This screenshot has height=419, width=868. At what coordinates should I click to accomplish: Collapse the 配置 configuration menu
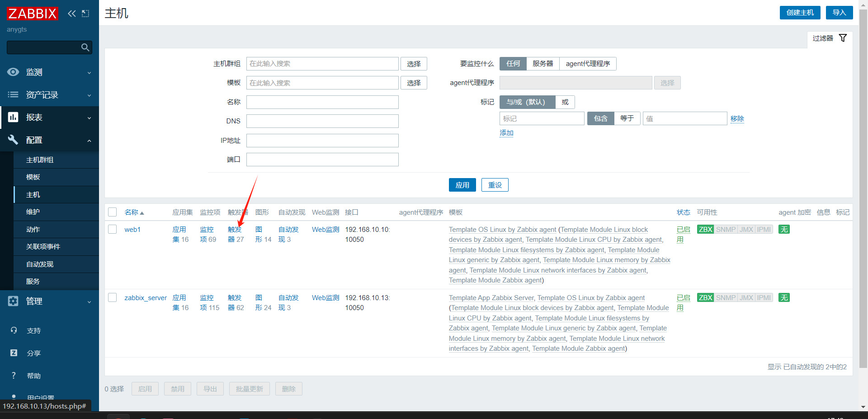click(49, 140)
